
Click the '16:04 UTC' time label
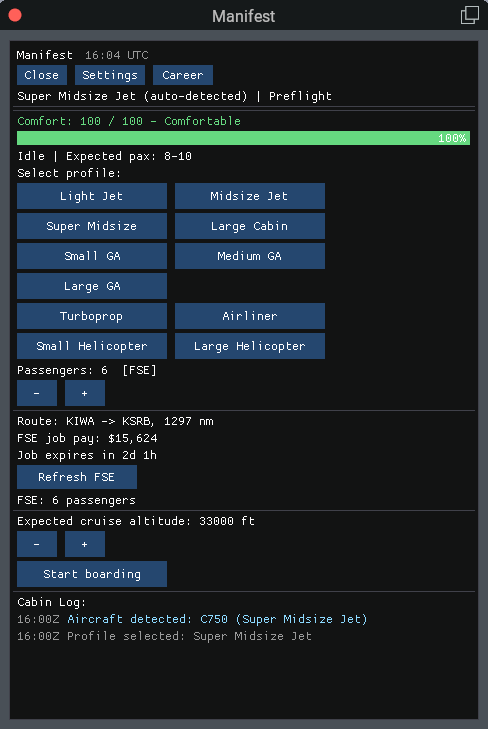[117, 55]
